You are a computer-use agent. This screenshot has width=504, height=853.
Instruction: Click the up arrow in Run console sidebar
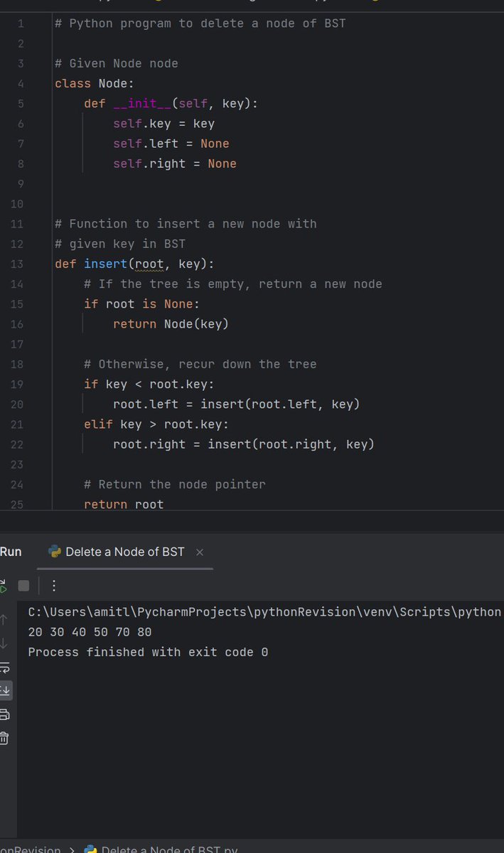click(x=3, y=619)
